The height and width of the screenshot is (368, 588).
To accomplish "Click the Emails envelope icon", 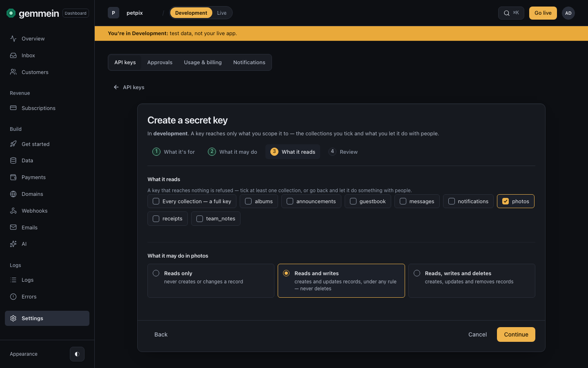I will (13, 227).
